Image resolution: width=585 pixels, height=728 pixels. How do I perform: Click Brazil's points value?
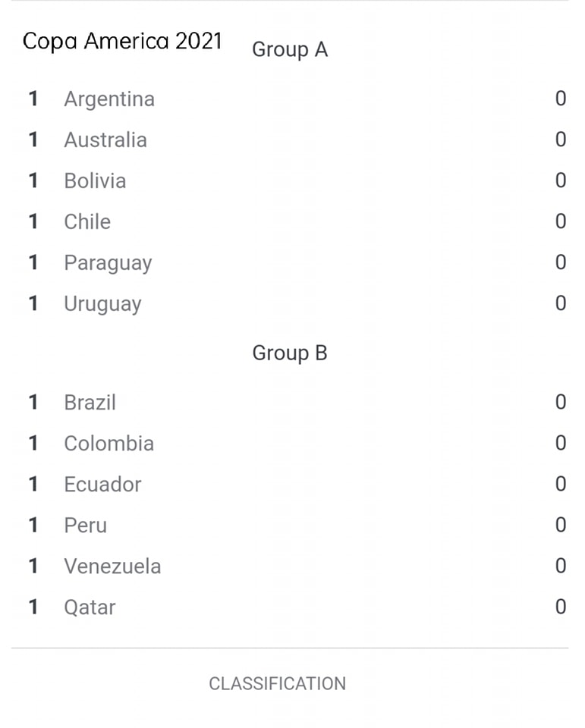point(561,402)
